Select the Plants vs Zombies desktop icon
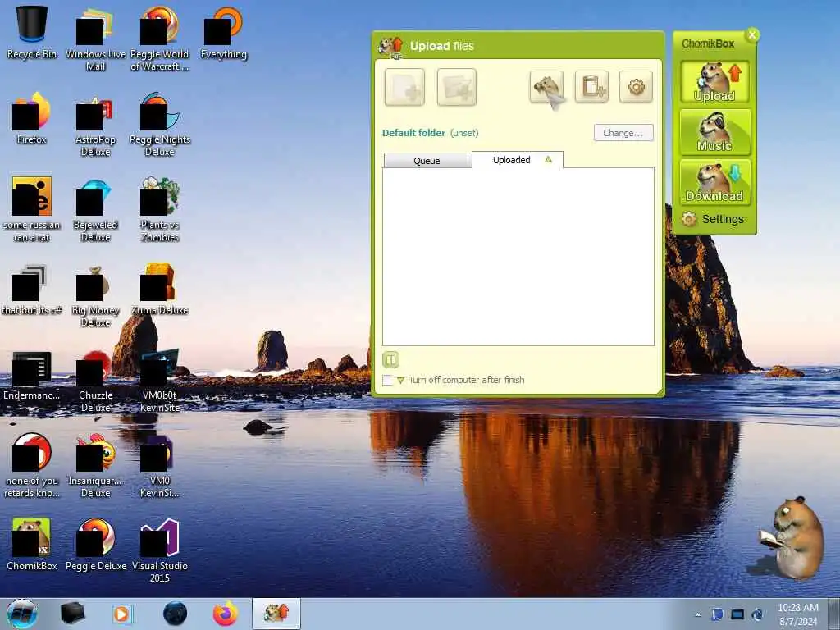Image resolution: width=840 pixels, height=630 pixels. (160, 210)
